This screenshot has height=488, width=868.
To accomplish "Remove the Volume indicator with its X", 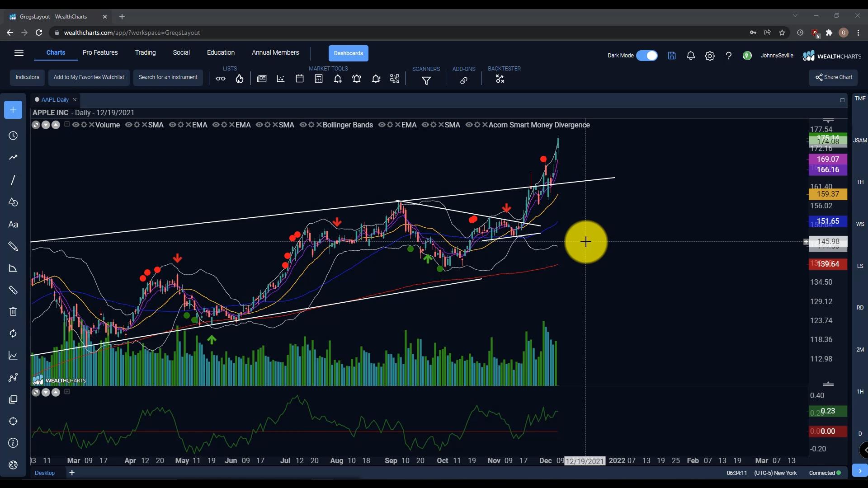I will point(92,125).
